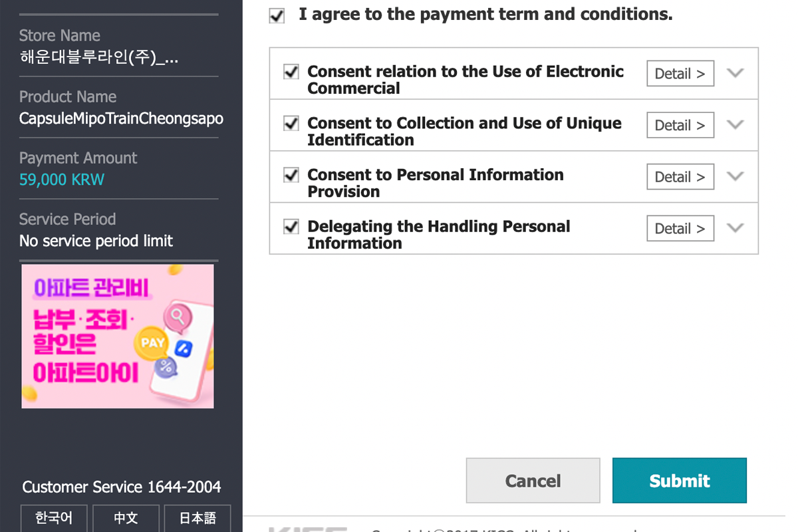
Task: Open Detail for Electronic Commercial consent
Action: click(680, 74)
